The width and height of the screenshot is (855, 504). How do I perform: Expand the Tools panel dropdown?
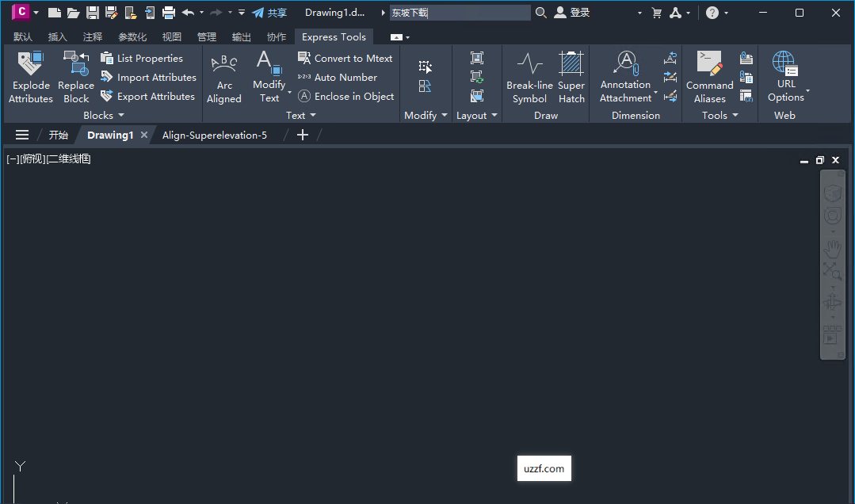tap(735, 115)
